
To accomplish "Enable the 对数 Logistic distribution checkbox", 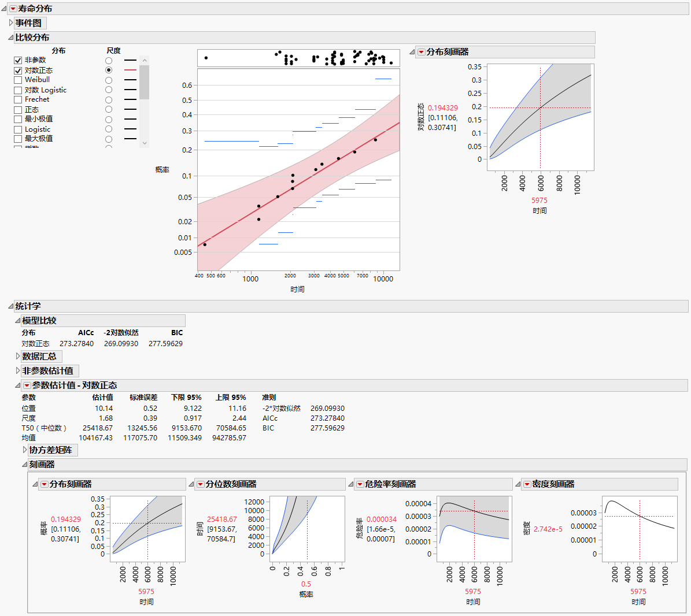I will 18,90.
